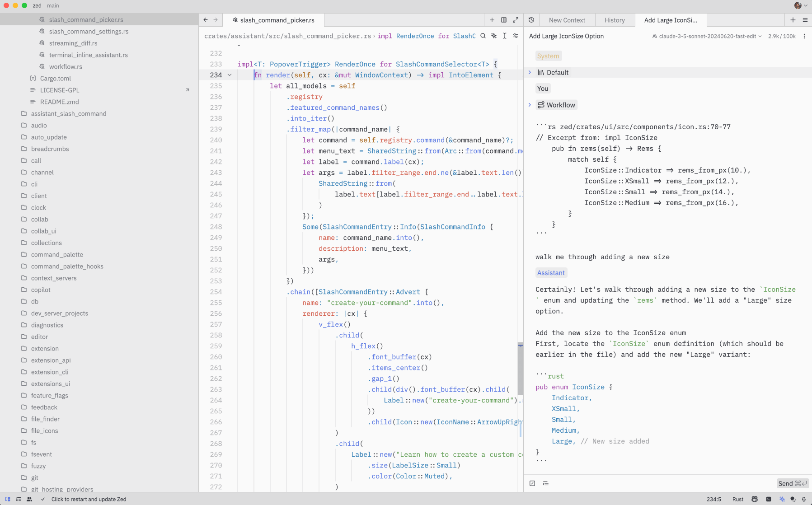Click to restart and update Zed
Screen dimensions: 812x505
pos(89,499)
